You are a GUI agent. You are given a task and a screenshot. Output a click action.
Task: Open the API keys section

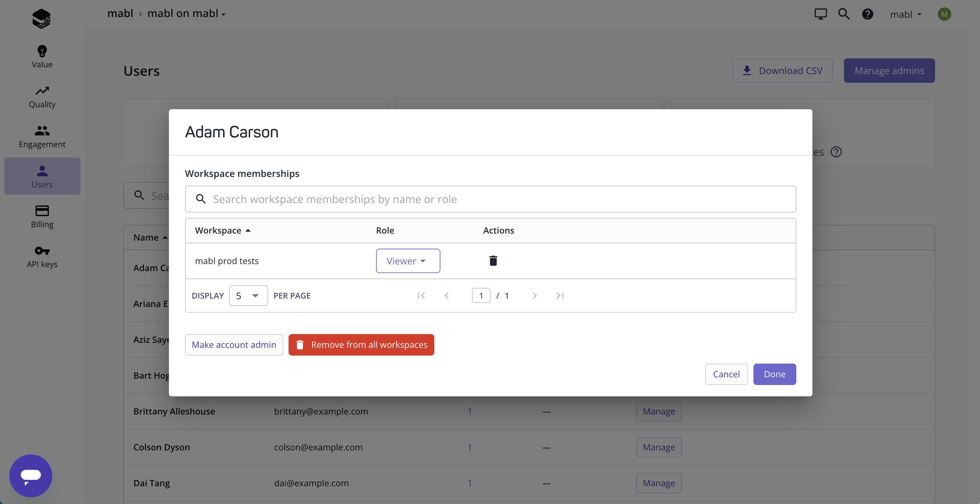pos(42,257)
